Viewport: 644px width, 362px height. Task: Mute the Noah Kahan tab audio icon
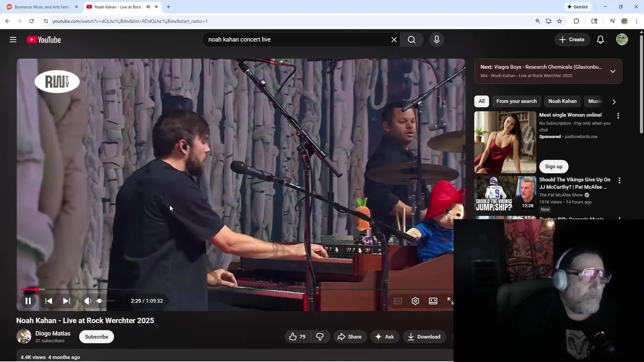pos(148,7)
